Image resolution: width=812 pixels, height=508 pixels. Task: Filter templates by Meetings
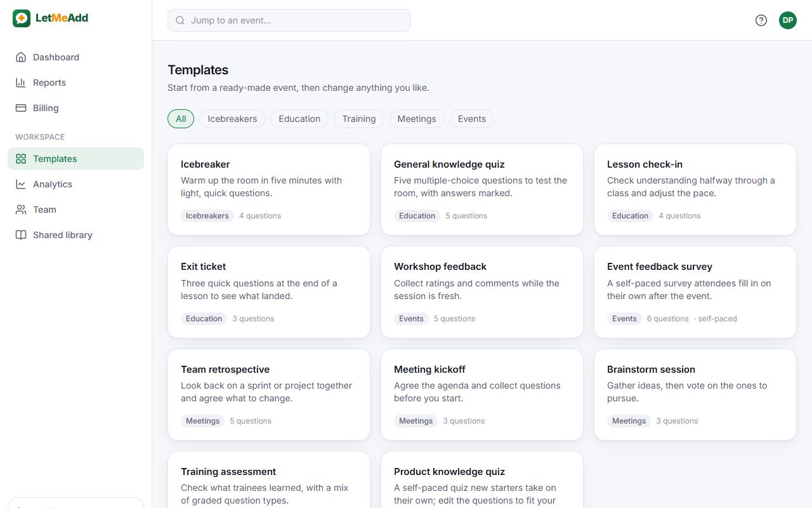pyautogui.click(x=417, y=119)
